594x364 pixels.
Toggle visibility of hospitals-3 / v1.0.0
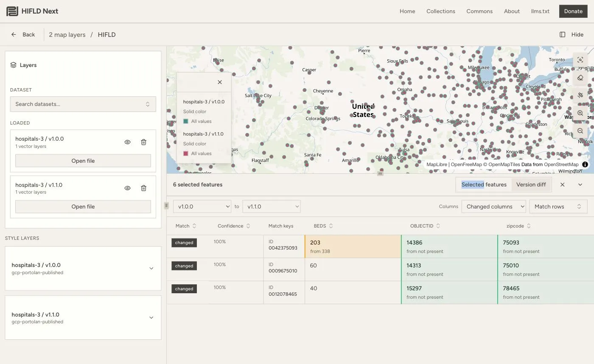(127, 142)
